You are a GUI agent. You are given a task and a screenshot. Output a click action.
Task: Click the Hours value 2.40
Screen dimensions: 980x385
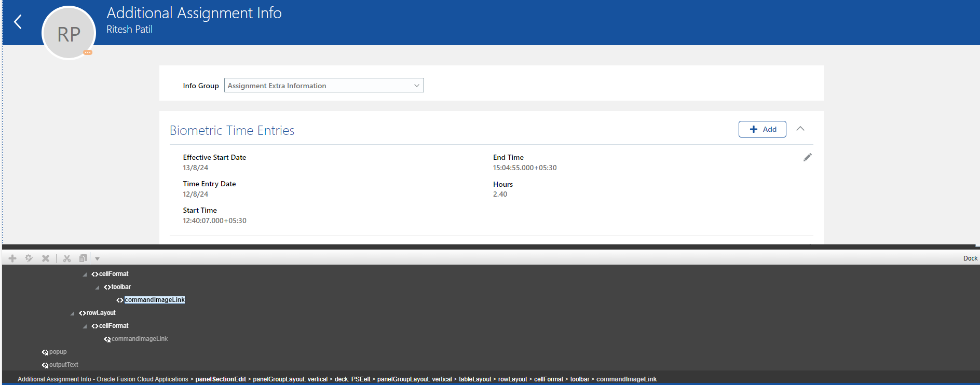pyautogui.click(x=500, y=194)
